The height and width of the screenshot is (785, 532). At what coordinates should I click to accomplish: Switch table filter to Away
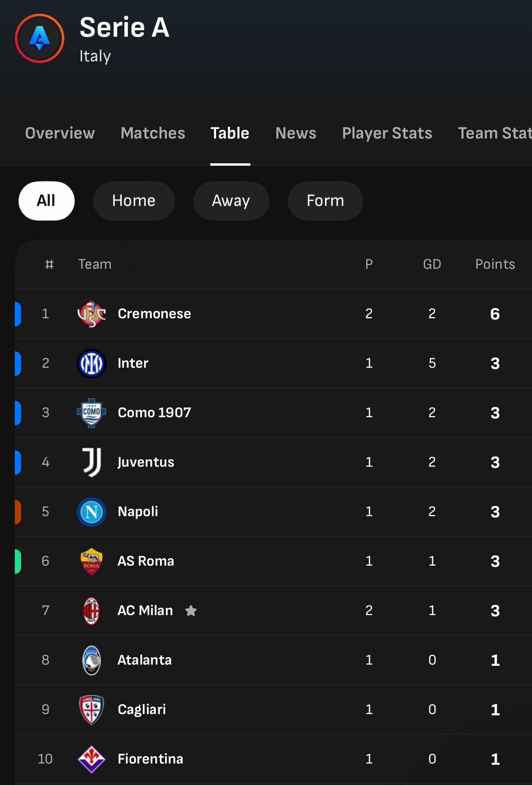pyautogui.click(x=231, y=201)
